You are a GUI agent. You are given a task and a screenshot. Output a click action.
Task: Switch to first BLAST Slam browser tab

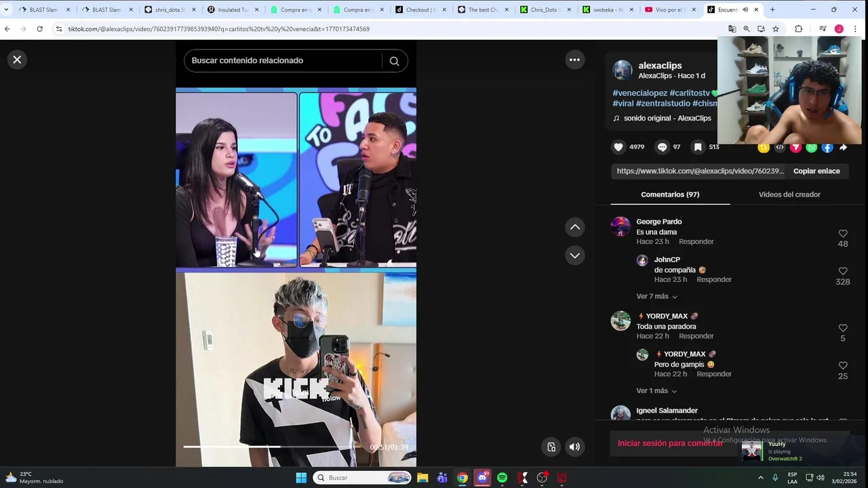pos(43,9)
